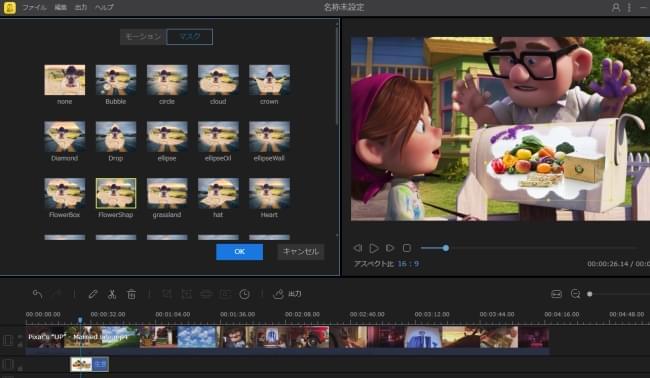650x378 pixels.
Task: Toggle lock on the main video track
Action: (x=20, y=344)
